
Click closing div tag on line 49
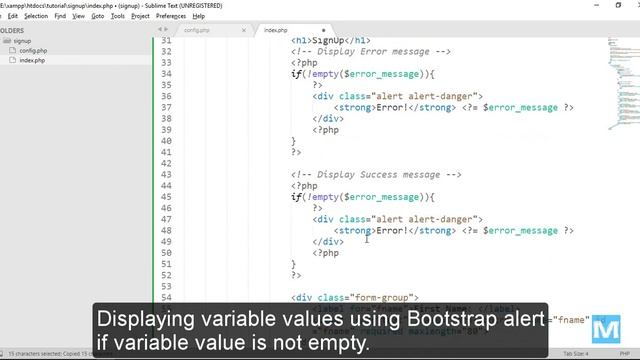[328, 242]
